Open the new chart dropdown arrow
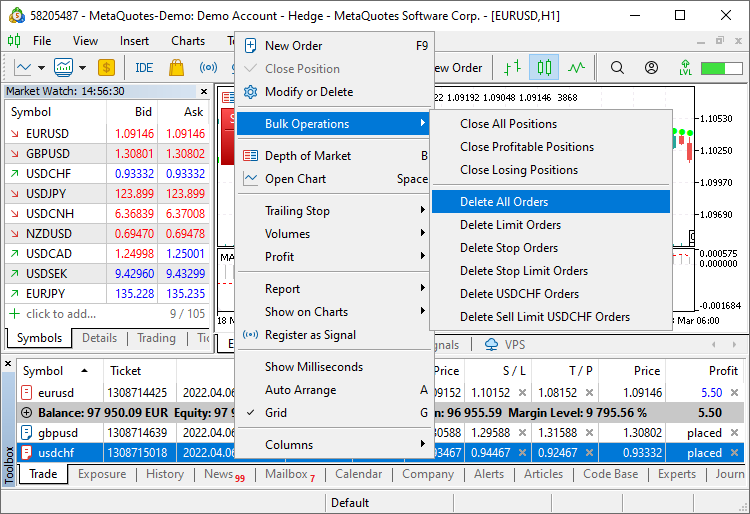 click(42, 68)
